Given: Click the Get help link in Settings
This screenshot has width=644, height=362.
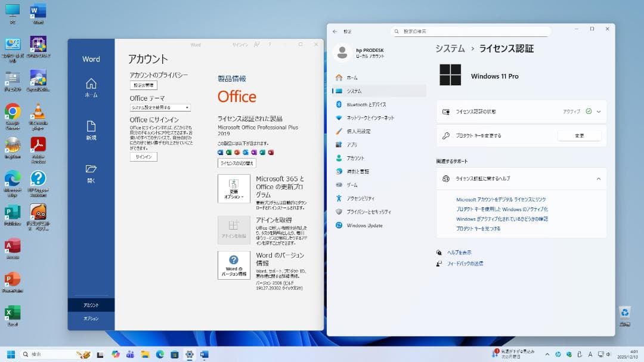Looking at the screenshot, I should pos(459,252).
